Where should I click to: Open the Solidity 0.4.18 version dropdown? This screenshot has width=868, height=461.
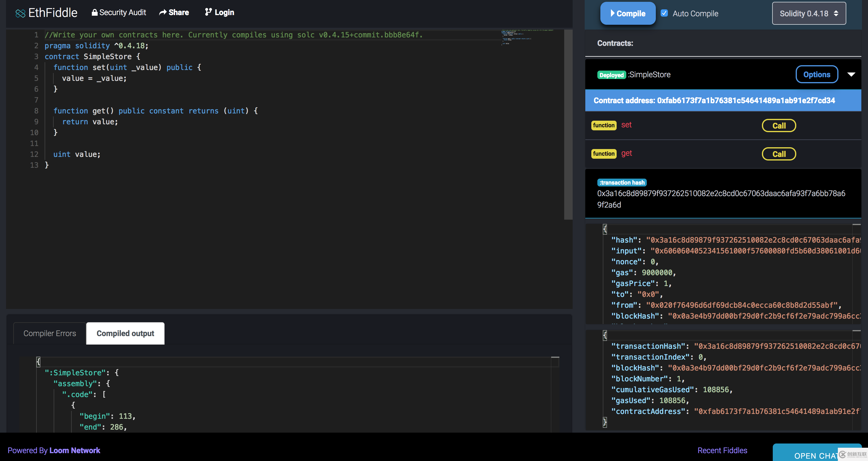[809, 14]
